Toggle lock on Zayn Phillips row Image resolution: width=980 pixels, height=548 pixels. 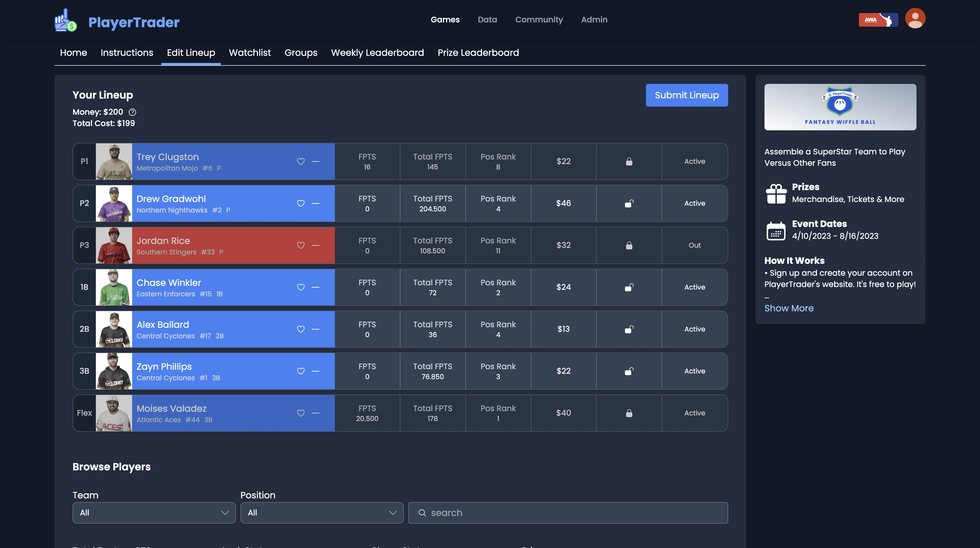click(629, 371)
